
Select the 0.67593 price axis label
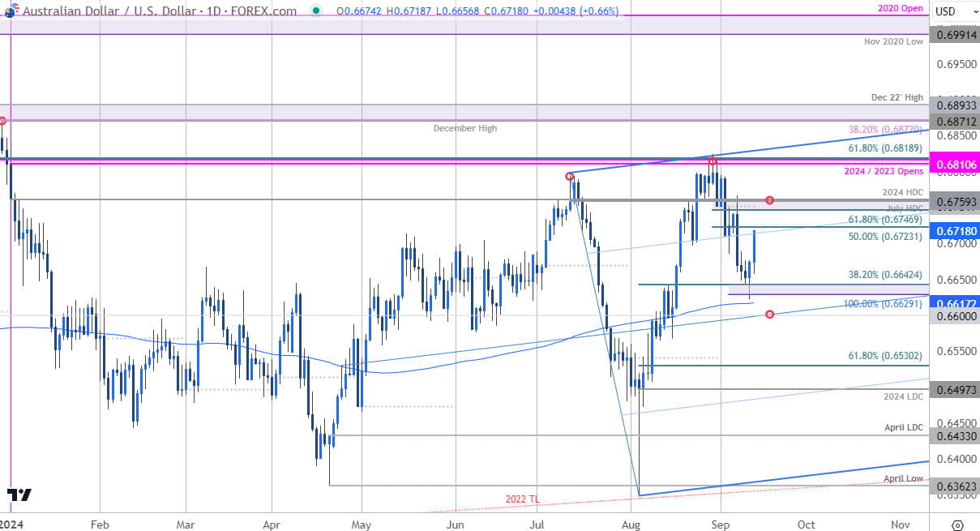pyautogui.click(x=954, y=199)
